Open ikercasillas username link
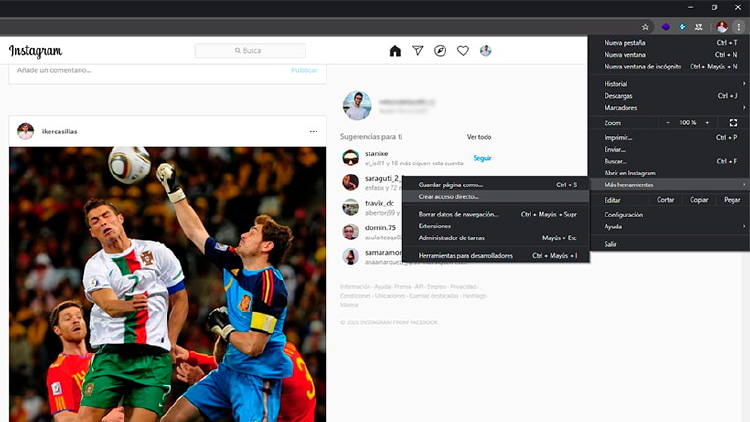This screenshot has height=422, width=750. tap(59, 131)
